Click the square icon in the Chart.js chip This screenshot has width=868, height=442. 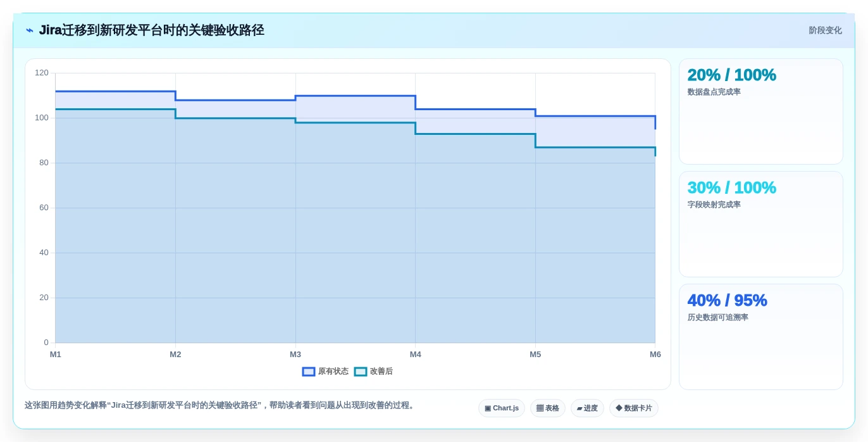pos(488,408)
